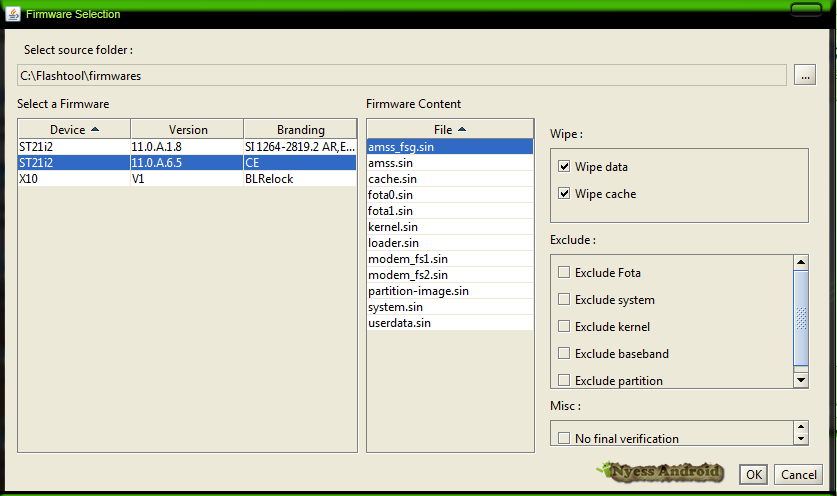Select fota0.sin file
Viewport: 837px width, 496px height.
pyautogui.click(x=450, y=195)
